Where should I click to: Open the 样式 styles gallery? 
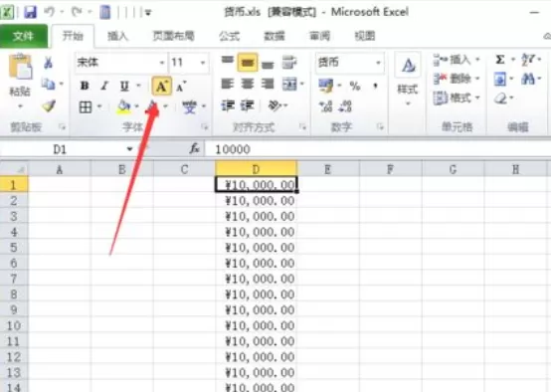[x=408, y=80]
